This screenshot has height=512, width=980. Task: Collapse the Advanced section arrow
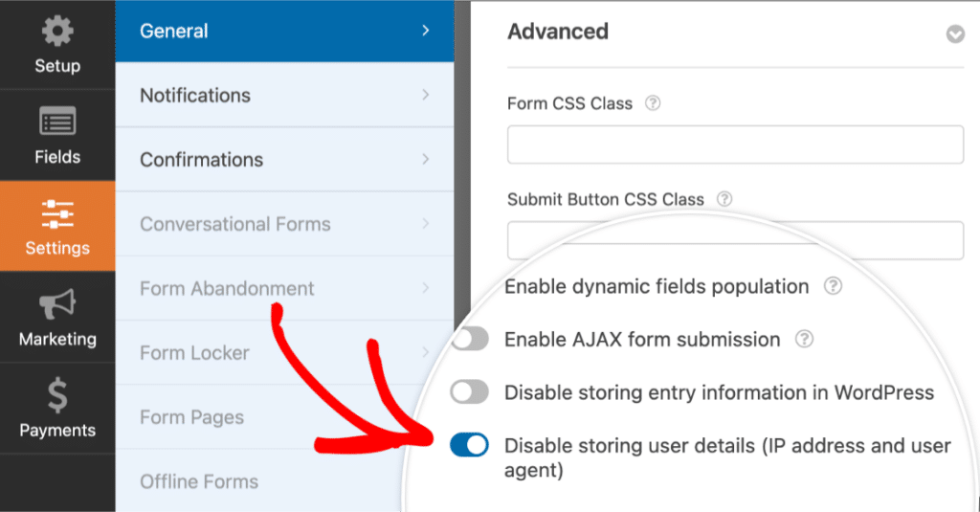[954, 34]
